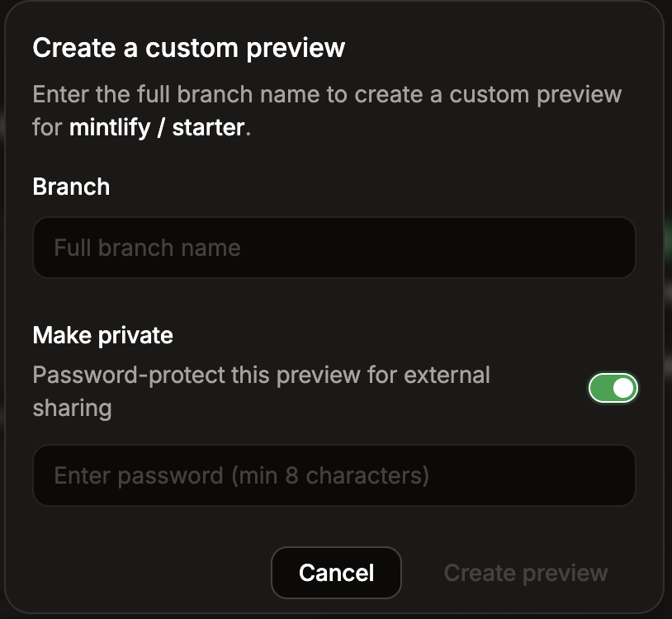Activate the Create preview action
This screenshot has width=672, height=619.
pos(525,573)
